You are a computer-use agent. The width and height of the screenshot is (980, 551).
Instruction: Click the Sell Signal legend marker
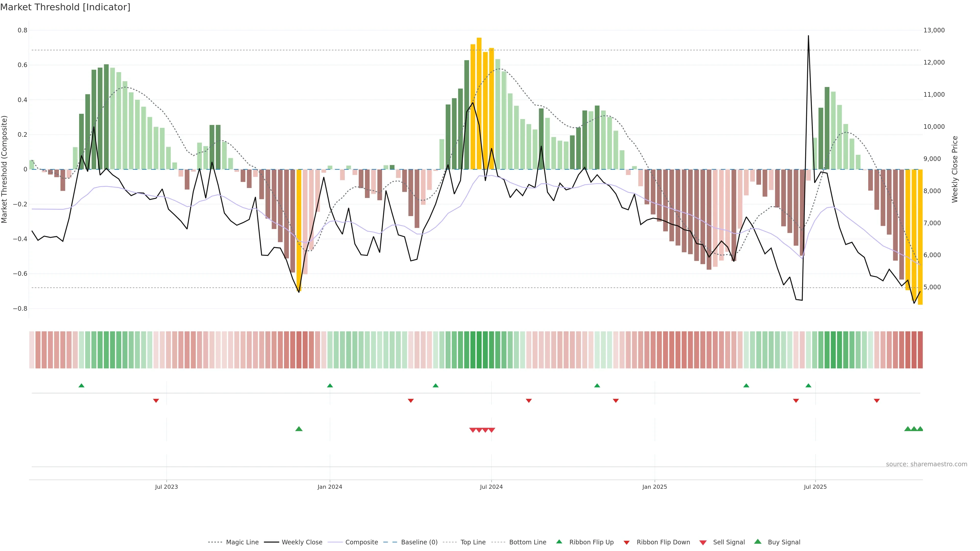[x=703, y=542]
